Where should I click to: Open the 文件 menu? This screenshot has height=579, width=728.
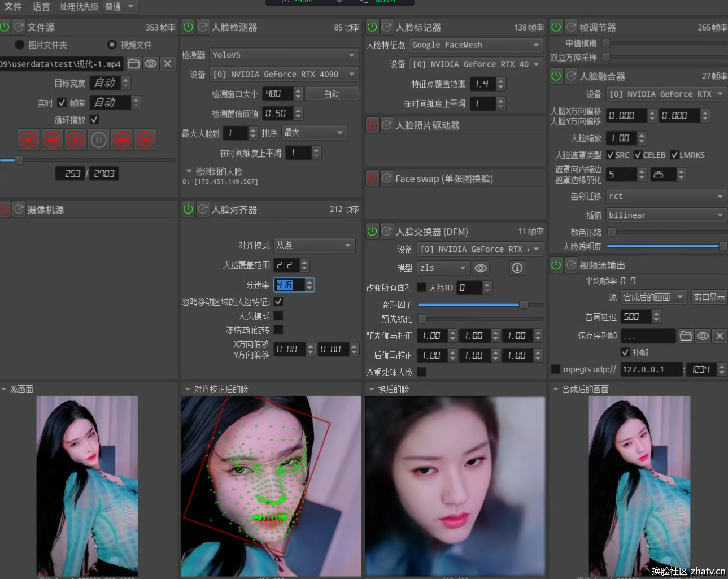tap(13, 7)
